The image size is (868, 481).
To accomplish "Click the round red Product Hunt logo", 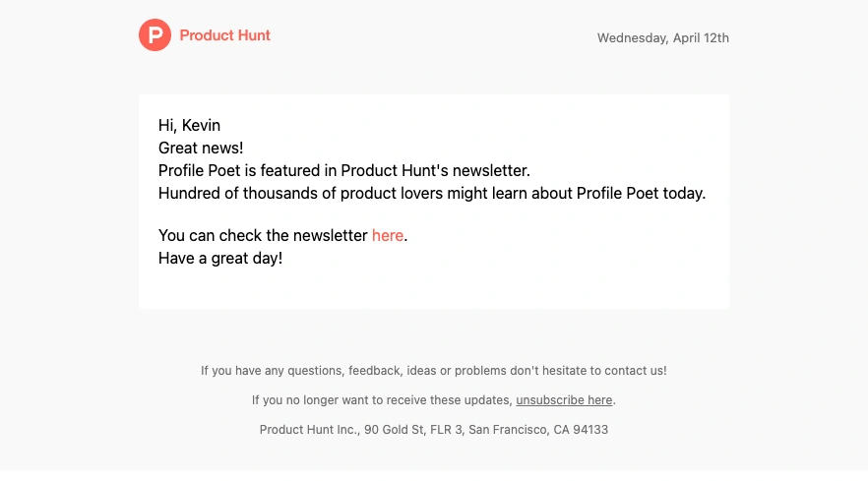I will (155, 34).
